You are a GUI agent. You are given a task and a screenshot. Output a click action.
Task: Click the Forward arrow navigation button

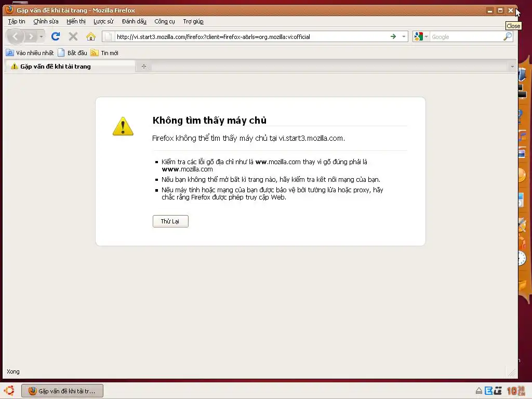click(31, 36)
